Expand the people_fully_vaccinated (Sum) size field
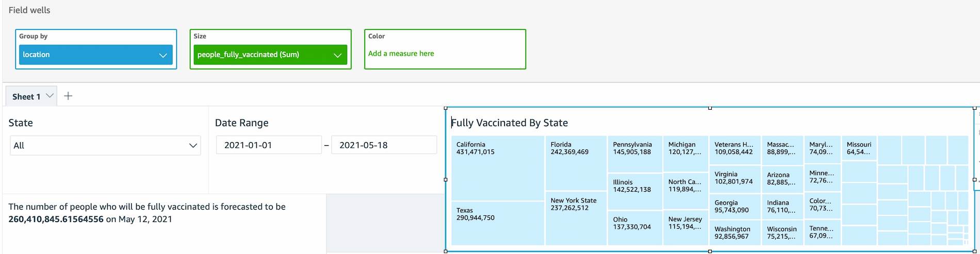980x254 pixels. click(337, 55)
